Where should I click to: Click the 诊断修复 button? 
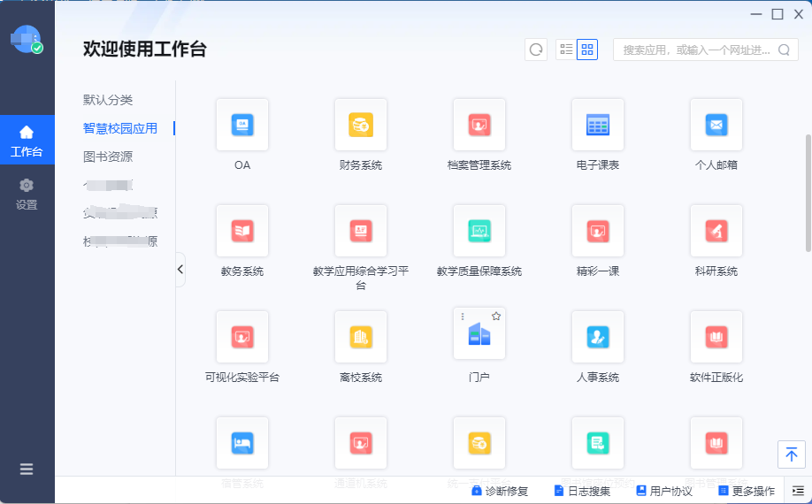[x=500, y=491]
